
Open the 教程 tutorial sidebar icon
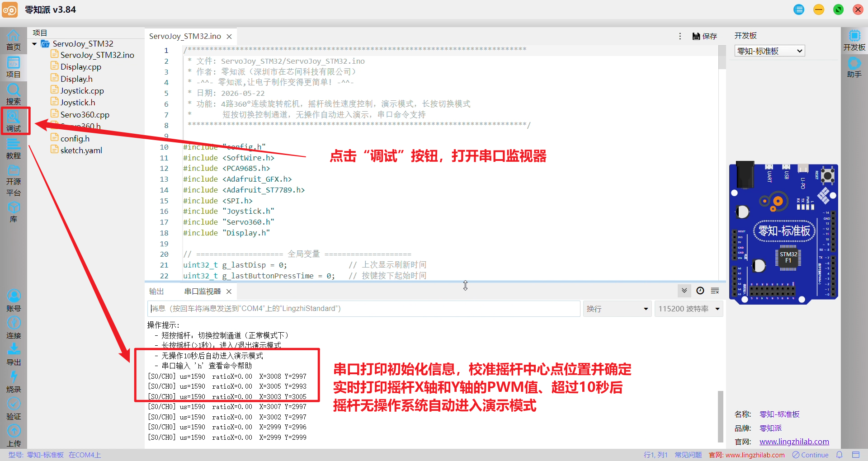pyautogui.click(x=13, y=149)
